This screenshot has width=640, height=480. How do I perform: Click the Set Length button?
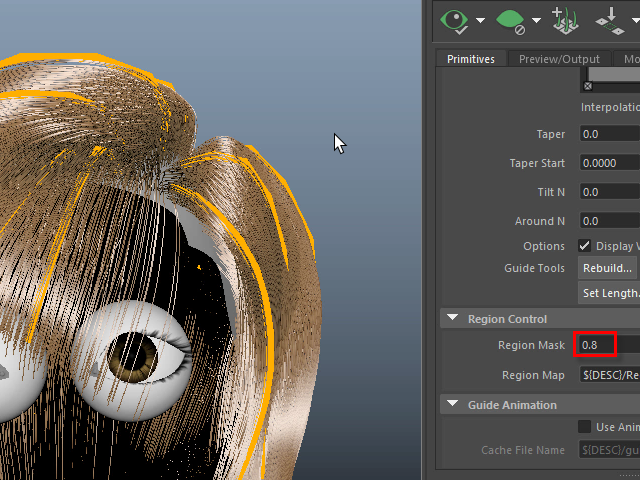click(x=610, y=293)
